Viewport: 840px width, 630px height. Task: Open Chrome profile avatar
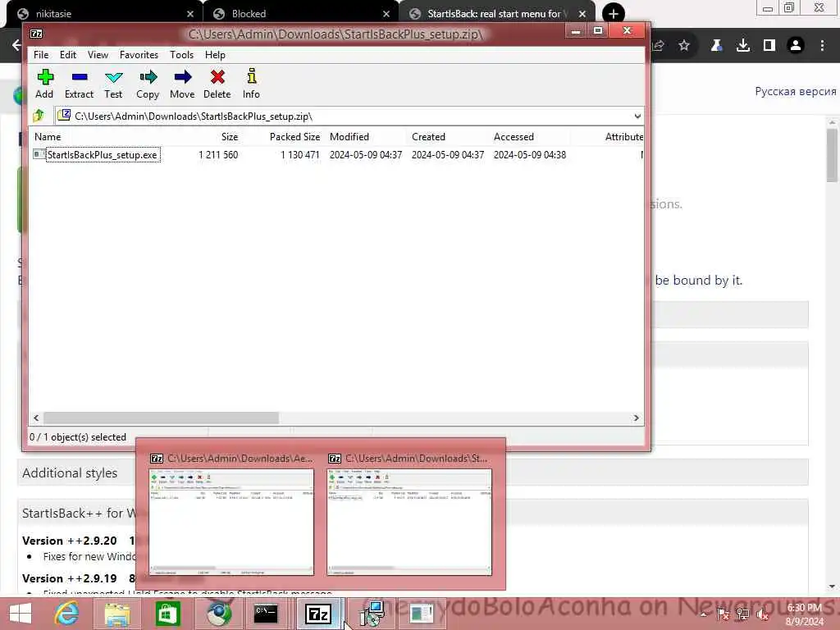click(796, 46)
